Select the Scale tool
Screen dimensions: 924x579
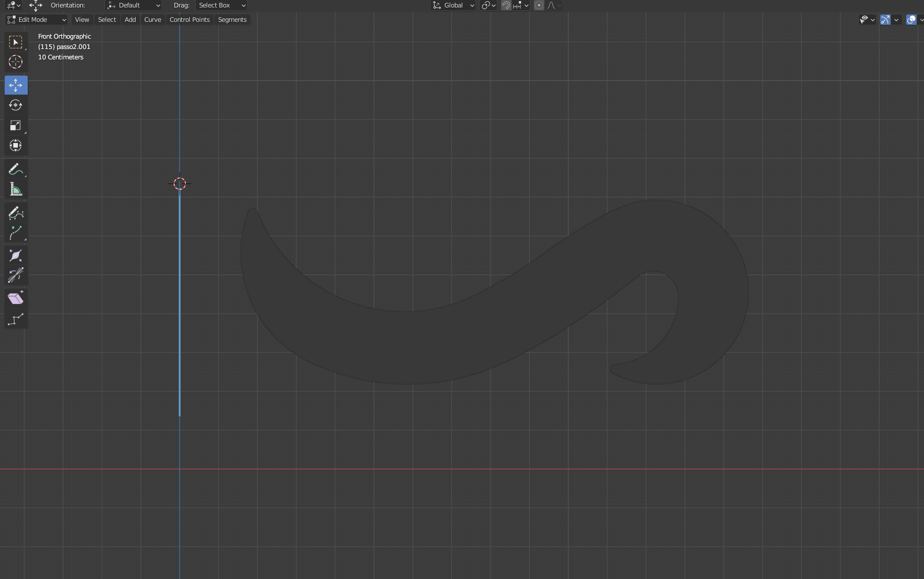point(16,125)
